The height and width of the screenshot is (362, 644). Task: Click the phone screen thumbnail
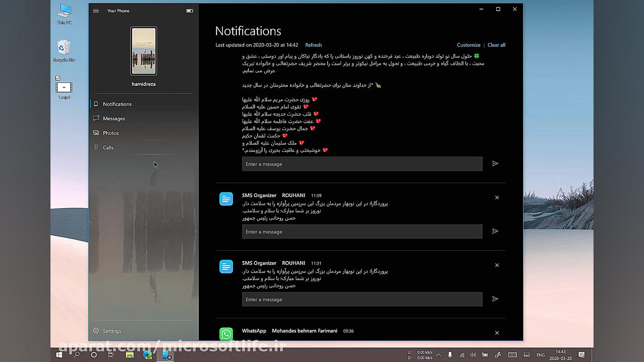coord(144,51)
